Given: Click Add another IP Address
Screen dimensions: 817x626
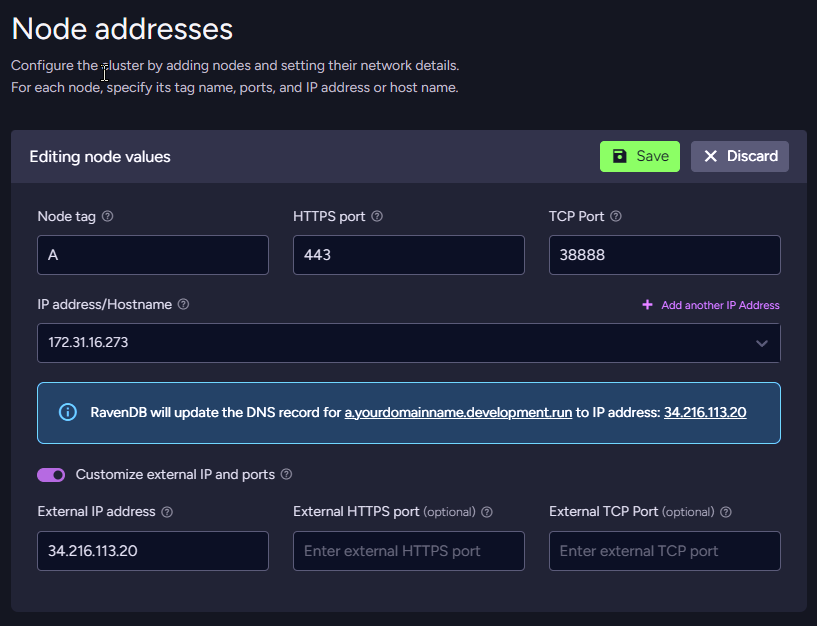Looking at the screenshot, I should 711,305.
